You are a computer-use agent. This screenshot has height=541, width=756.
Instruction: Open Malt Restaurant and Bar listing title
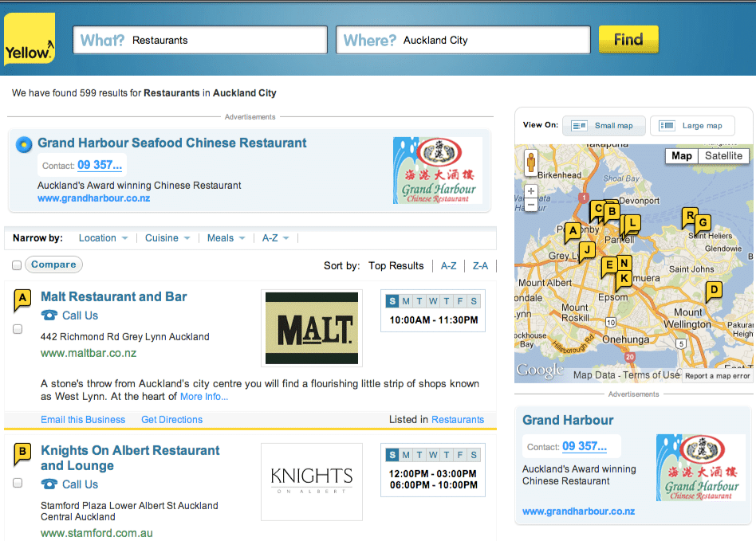[114, 296]
